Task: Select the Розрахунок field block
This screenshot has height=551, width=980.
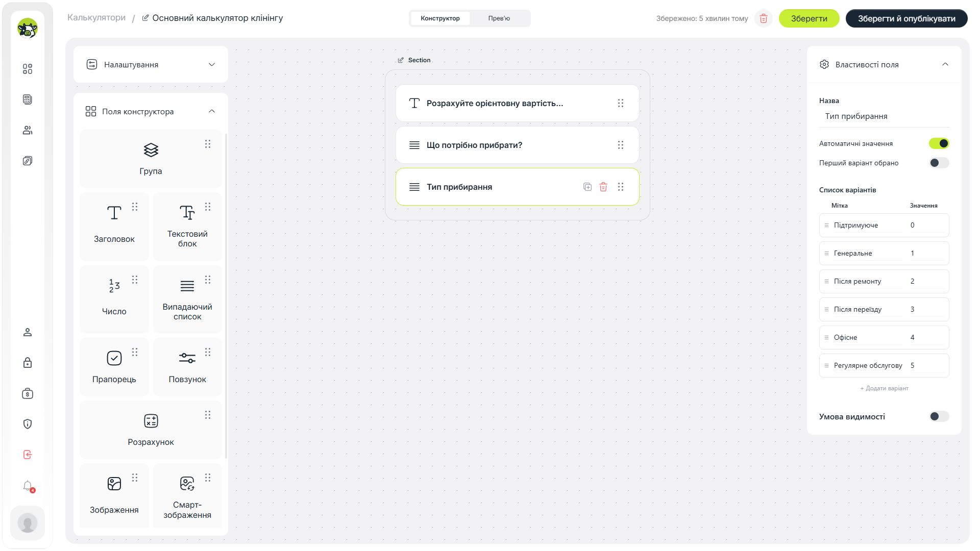Action: (x=151, y=430)
